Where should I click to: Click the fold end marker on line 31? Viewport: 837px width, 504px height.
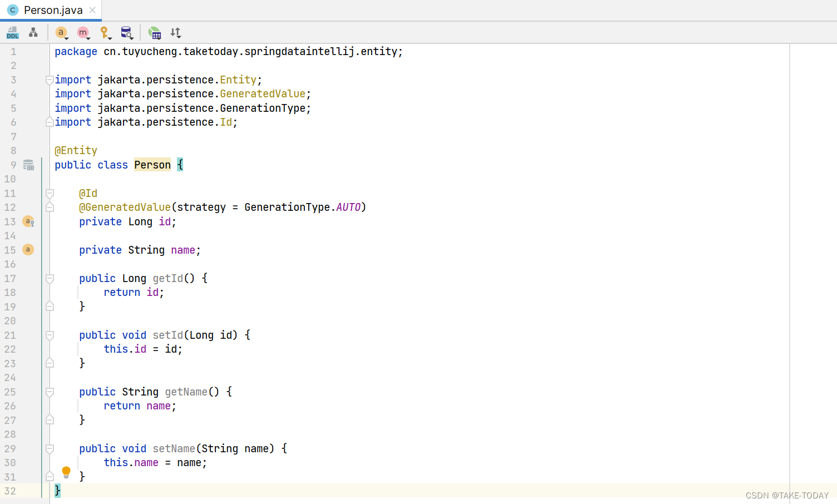pyautogui.click(x=50, y=477)
